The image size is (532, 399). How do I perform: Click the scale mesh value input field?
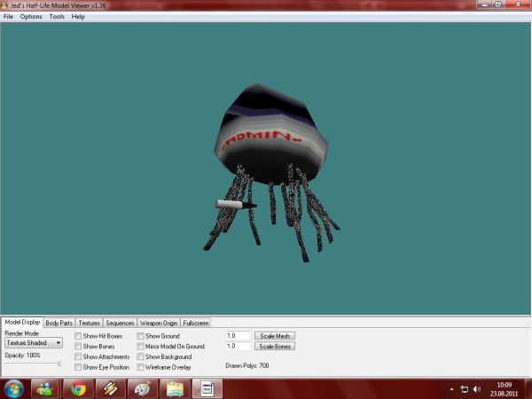point(238,336)
